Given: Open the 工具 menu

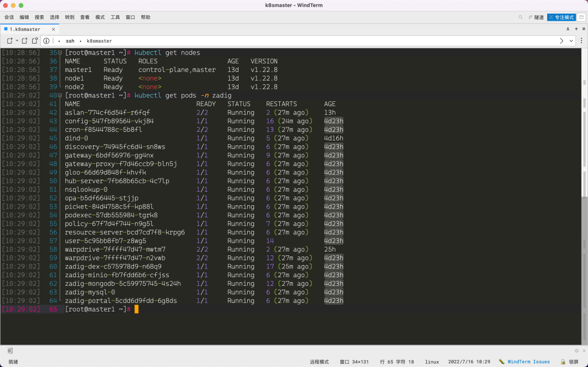Looking at the screenshot, I should pyautogui.click(x=115, y=17).
